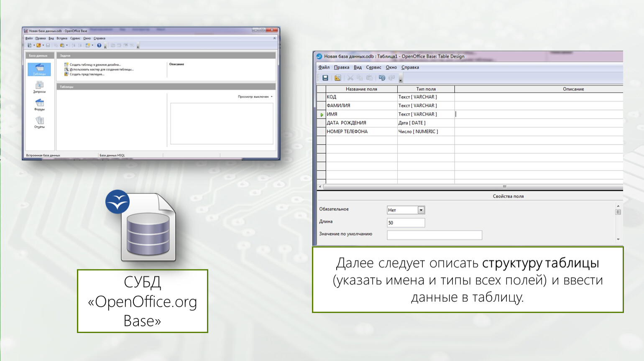Click Создать представление link
Image resolution: width=644 pixels, height=361 pixels.
[x=87, y=74]
